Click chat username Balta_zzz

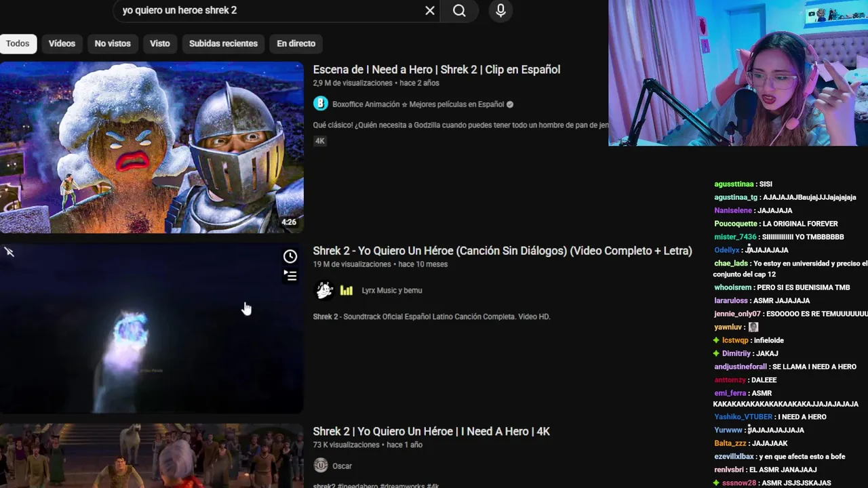[x=730, y=443]
